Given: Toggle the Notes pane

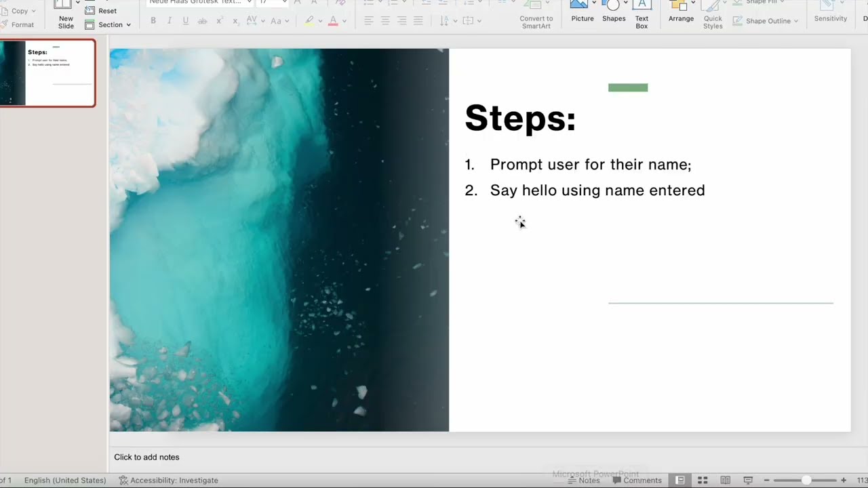Looking at the screenshot, I should tap(583, 480).
